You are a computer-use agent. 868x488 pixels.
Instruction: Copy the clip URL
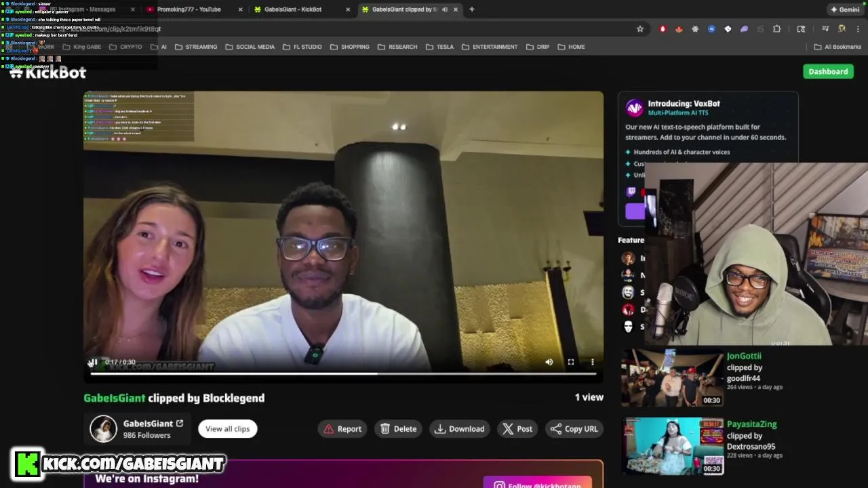click(574, 428)
